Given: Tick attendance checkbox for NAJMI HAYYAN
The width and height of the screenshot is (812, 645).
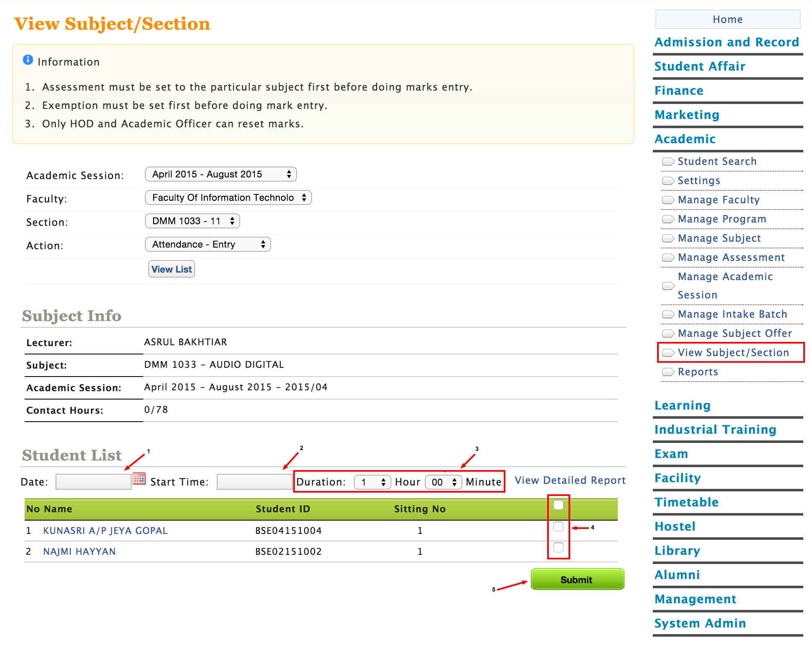Looking at the screenshot, I should coord(558,547).
